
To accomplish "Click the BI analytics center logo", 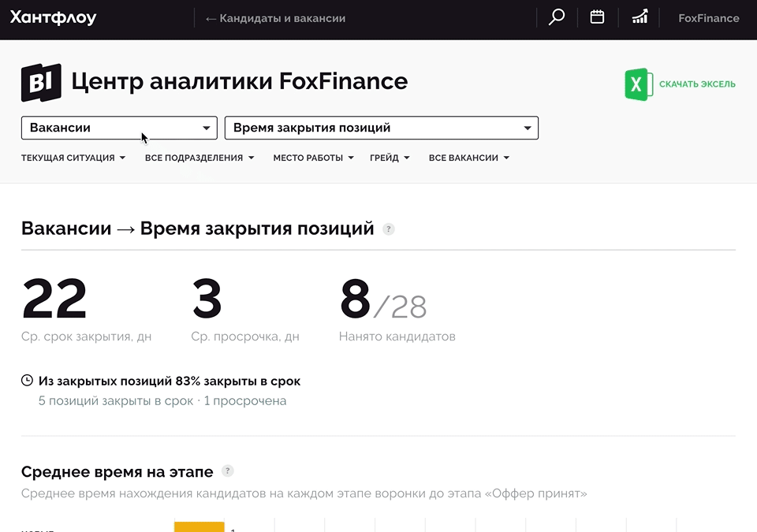I will coord(41,83).
